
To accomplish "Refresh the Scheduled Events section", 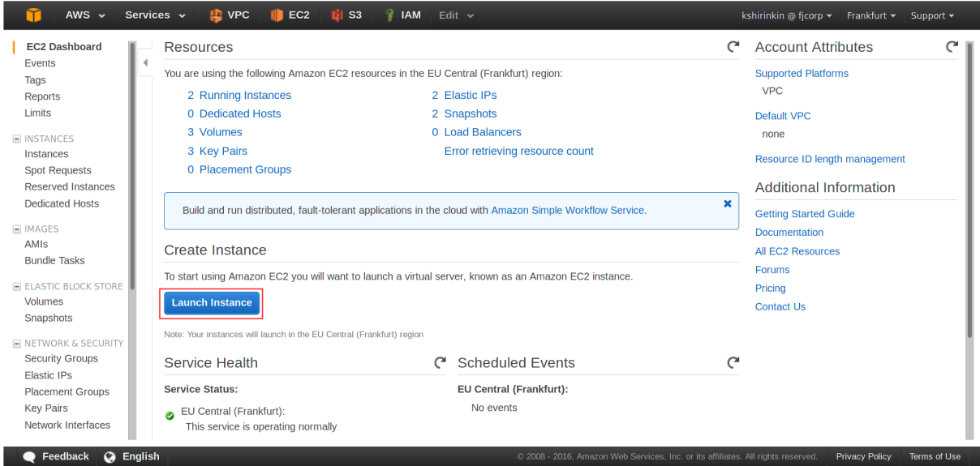I will [733, 362].
